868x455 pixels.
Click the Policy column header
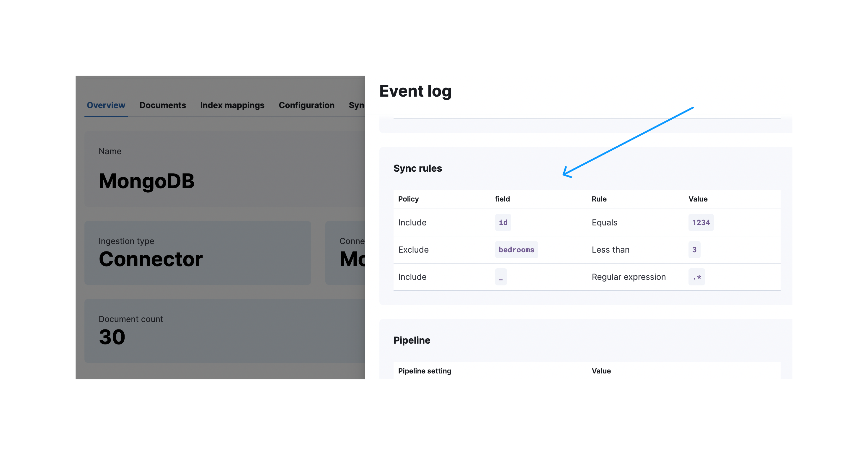tap(408, 199)
